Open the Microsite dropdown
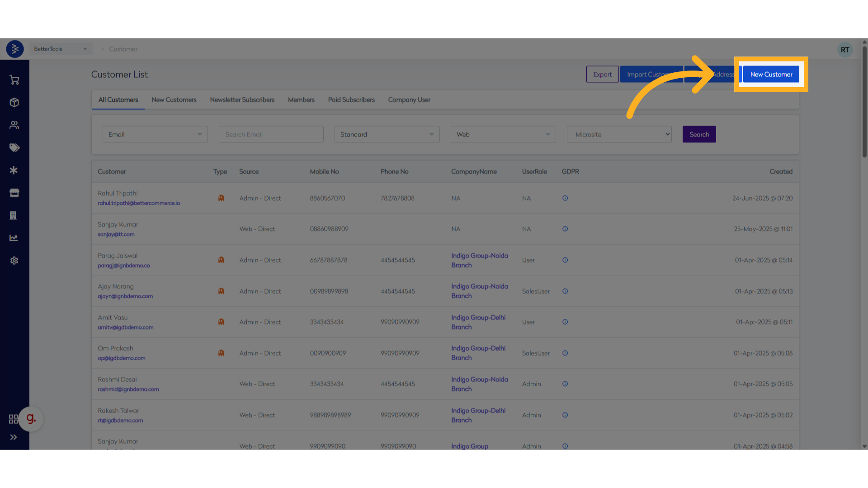Image resolution: width=868 pixels, height=488 pixels. [x=619, y=134]
